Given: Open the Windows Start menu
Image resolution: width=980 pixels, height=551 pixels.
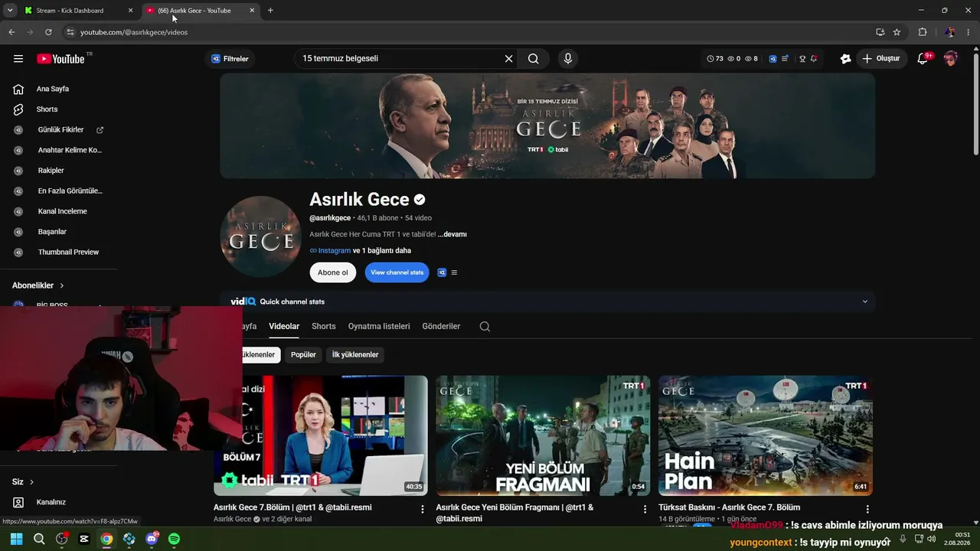Looking at the screenshot, I should click(x=17, y=539).
